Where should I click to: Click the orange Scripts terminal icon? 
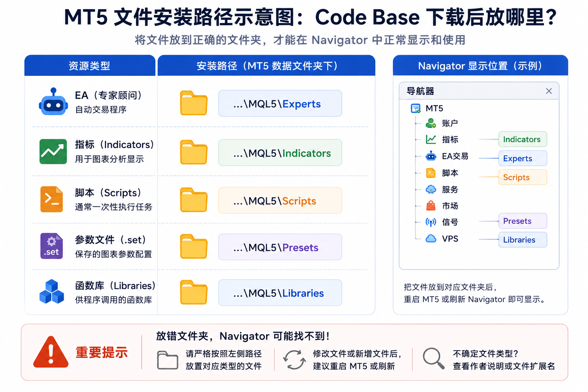coord(52,199)
